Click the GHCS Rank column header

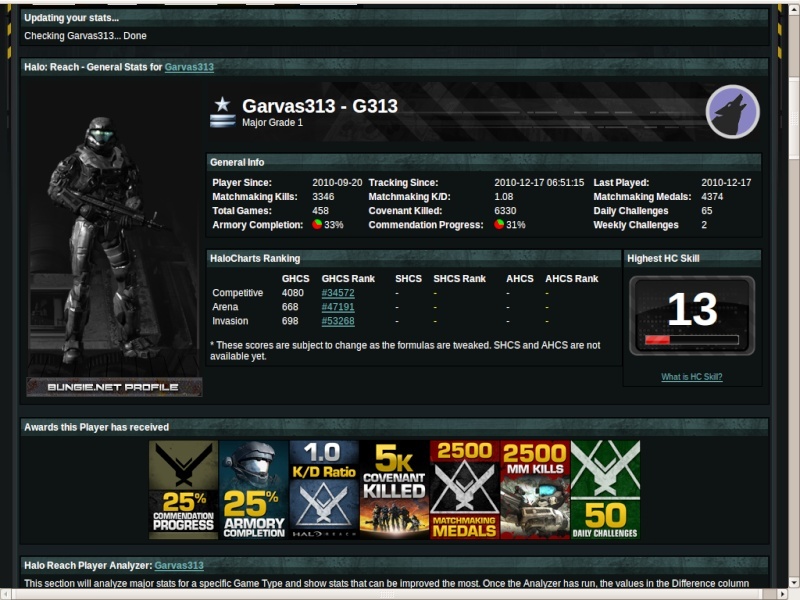(x=348, y=279)
